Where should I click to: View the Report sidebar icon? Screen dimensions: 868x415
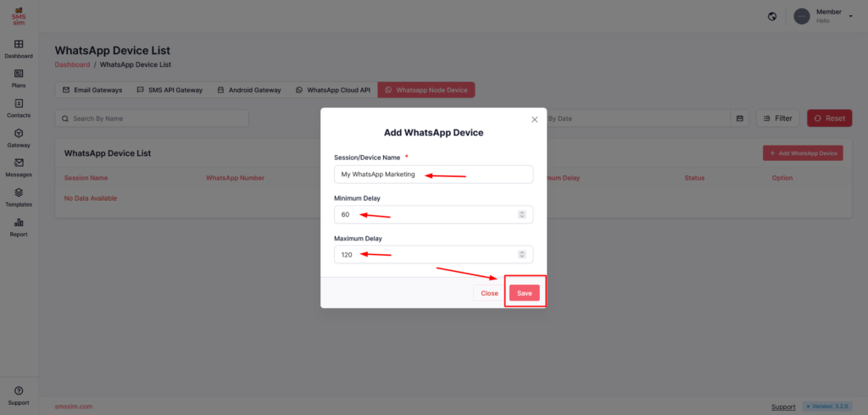(x=19, y=223)
